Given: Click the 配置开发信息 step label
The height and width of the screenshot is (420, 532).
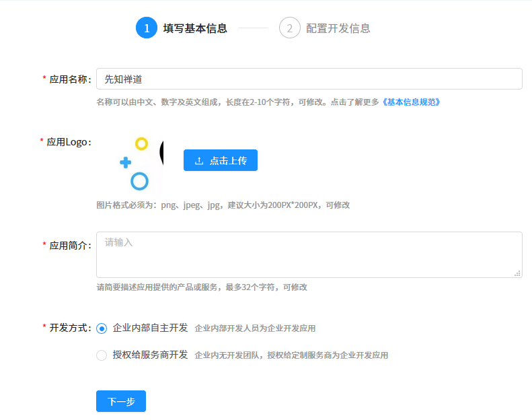Looking at the screenshot, I should point(338,28).
